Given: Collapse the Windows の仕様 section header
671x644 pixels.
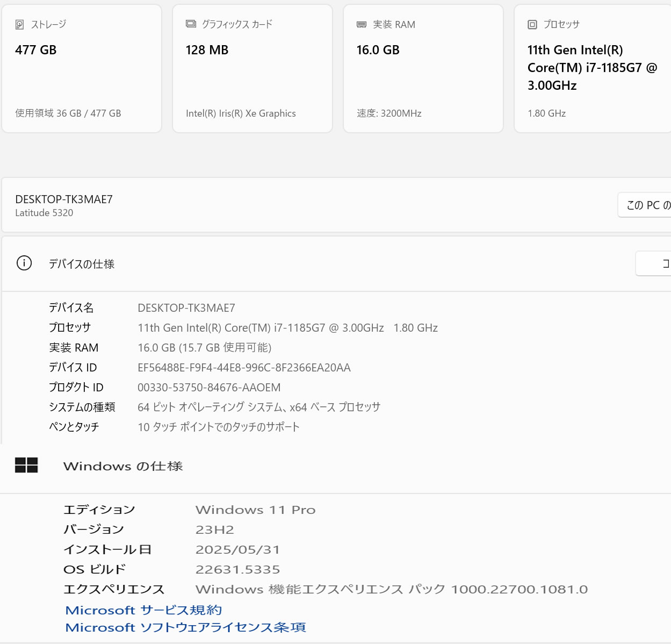Looking at the screenshot, I should click(335, 466).
